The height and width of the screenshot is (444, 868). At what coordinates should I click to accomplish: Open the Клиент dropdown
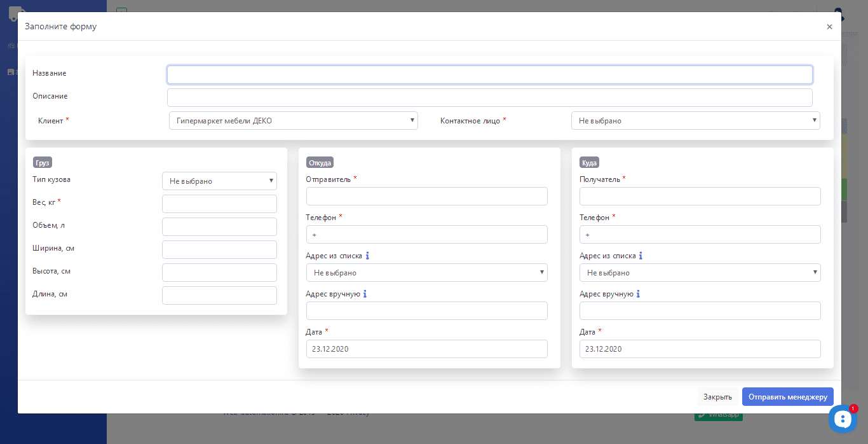coord(293,120)
